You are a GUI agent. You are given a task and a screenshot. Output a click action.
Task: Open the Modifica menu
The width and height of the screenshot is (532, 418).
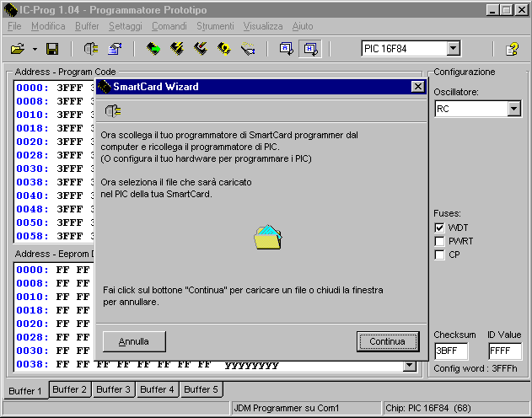[x=48, y=26]
